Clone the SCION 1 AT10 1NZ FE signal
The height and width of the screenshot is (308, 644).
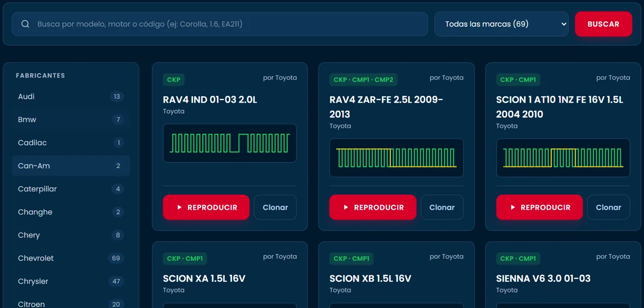point(608,207)
